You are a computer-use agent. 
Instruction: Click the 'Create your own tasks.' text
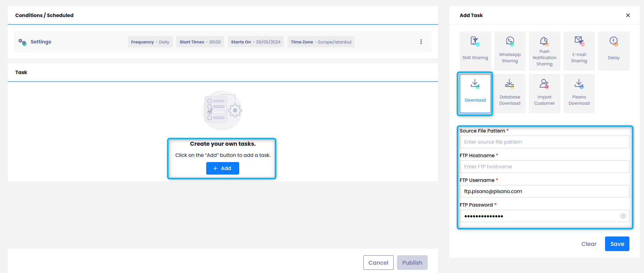point(223,144)
